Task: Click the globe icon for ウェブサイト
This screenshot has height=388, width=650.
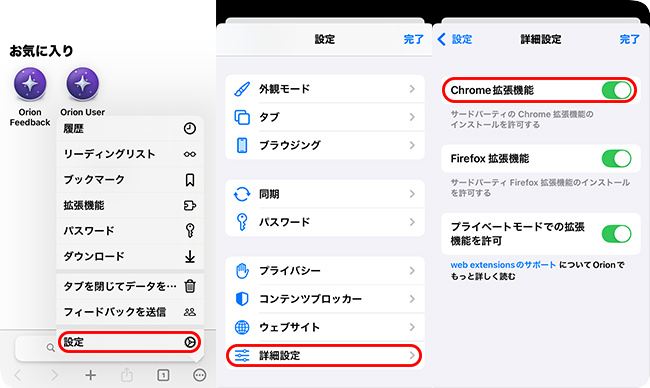Action: (242, 327)
